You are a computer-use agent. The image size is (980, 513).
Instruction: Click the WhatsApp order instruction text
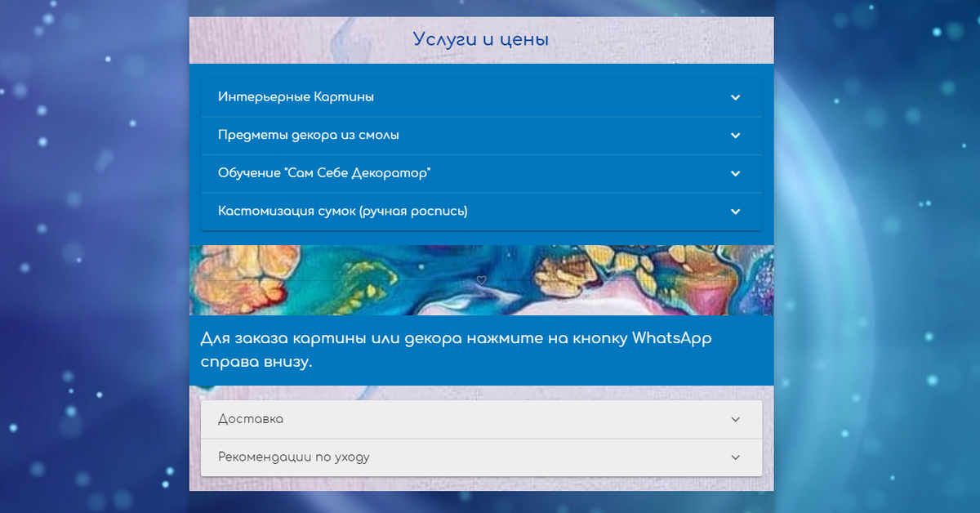tap(456, 350)
